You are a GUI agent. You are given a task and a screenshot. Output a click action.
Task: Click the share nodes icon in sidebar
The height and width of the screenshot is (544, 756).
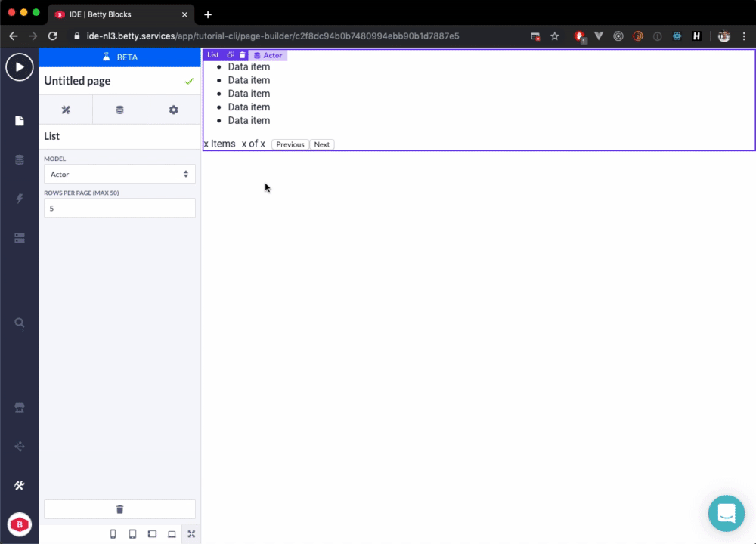20,447
